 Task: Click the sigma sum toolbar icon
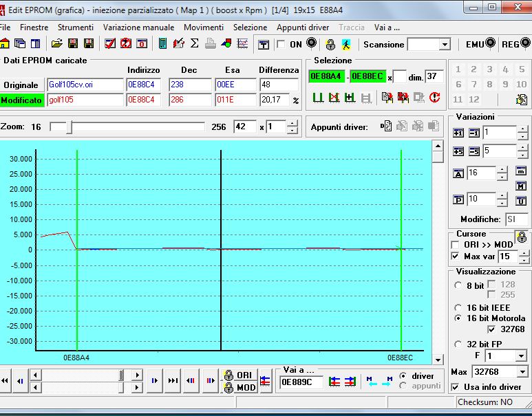[x=194, y=44]
